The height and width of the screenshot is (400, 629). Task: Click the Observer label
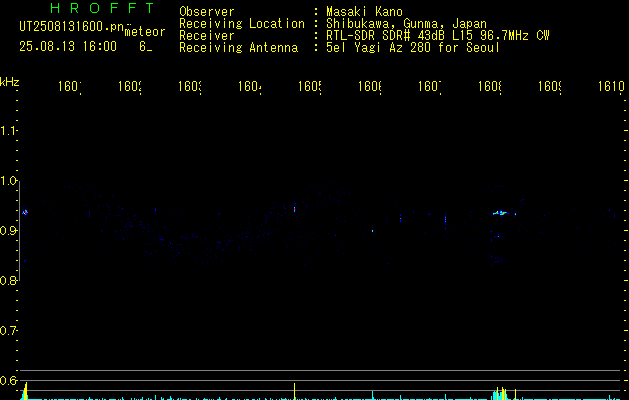pos(207,11)
